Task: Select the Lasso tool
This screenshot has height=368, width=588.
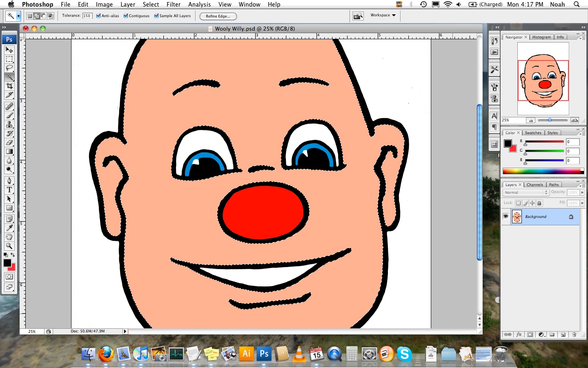Action: (x=9, y=68)
